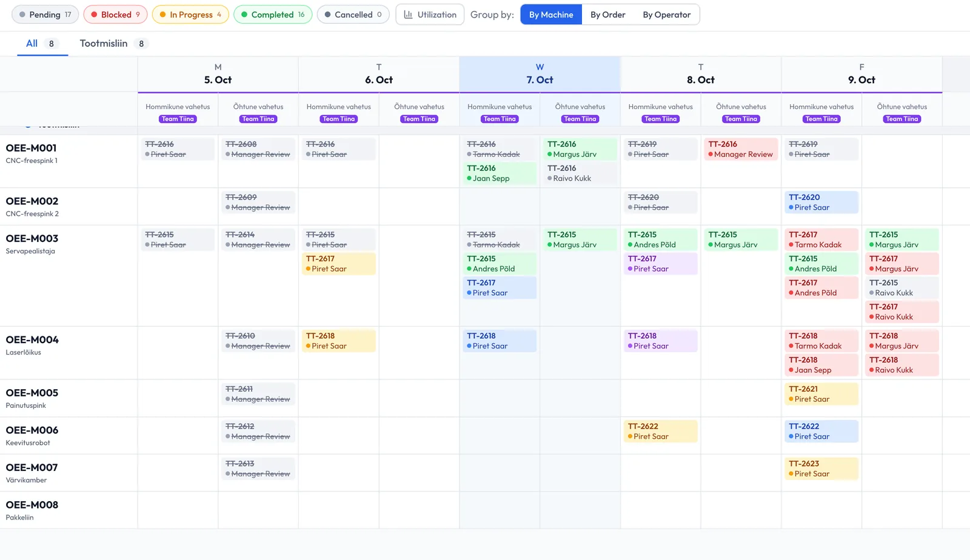Open struck-through TT-2610 Manager Review card
Viewport: 970px width, 560px height.
pyautogui.click(x=258, y=341)
